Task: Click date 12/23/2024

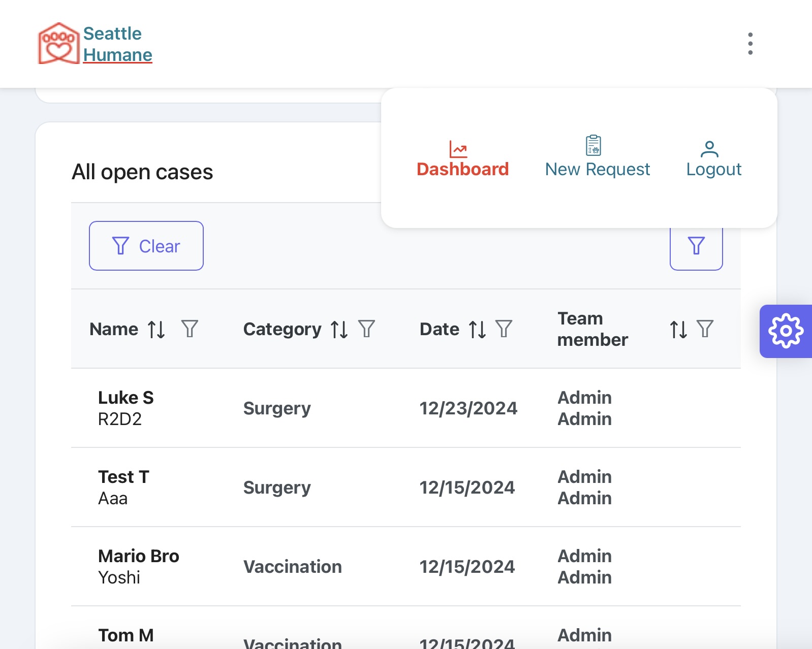Action: coord(469,408)
